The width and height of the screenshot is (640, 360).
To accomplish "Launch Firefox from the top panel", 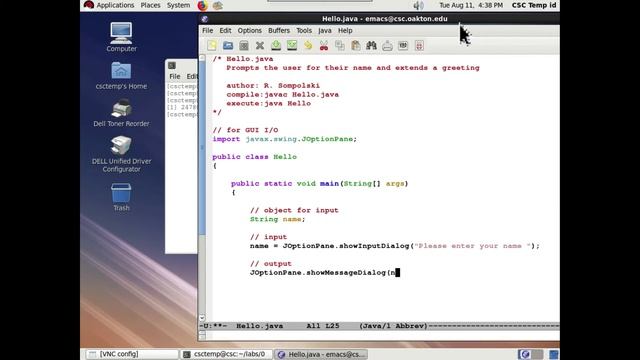I will pyautogui.click(x=202, y=5).
